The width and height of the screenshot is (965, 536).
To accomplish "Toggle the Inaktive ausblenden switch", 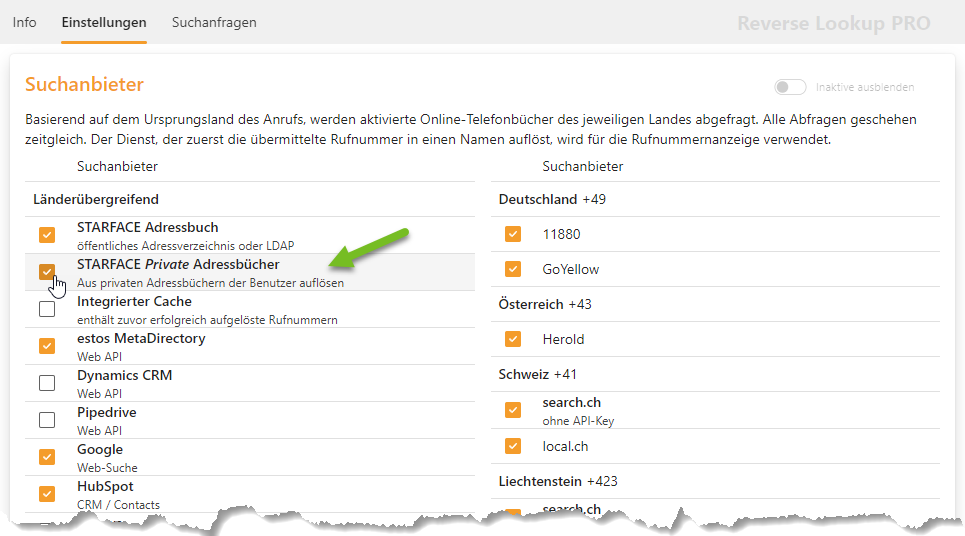I will tap(790, 87).
